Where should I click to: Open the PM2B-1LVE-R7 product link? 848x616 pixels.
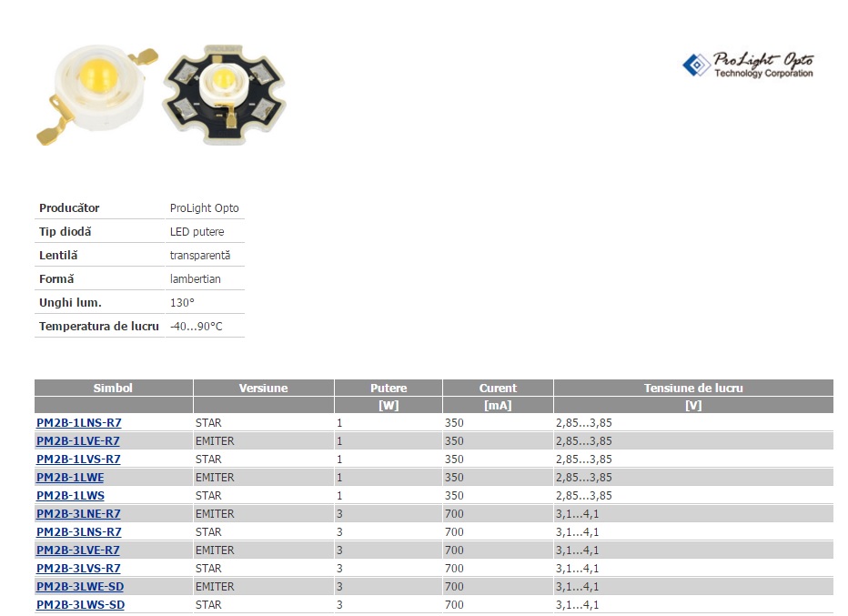78,441
